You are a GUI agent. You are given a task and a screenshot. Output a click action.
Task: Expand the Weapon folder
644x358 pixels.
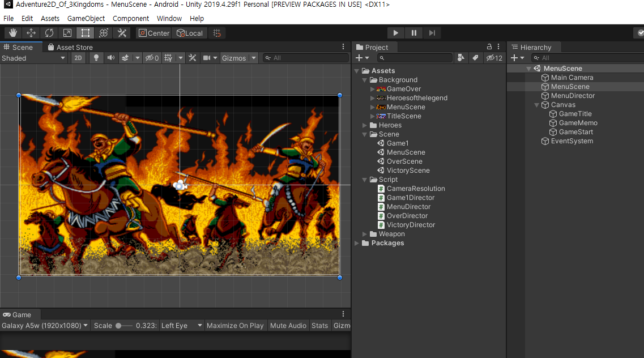coord(364,234)
